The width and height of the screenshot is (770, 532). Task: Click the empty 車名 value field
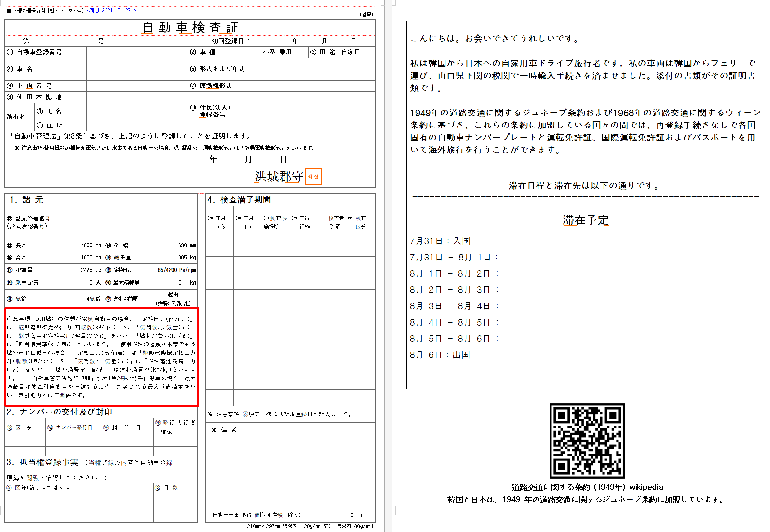pyautogui.click(x=137, y=69)
